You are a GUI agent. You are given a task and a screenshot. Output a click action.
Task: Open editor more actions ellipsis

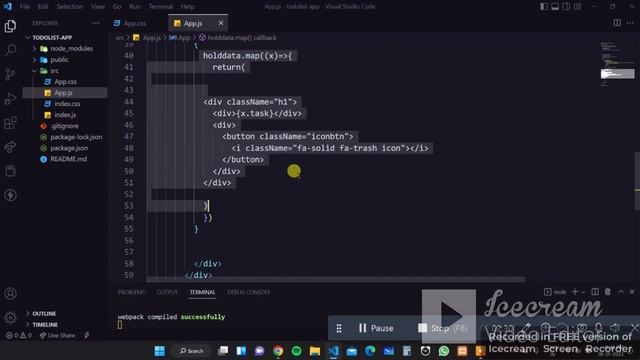630,23
